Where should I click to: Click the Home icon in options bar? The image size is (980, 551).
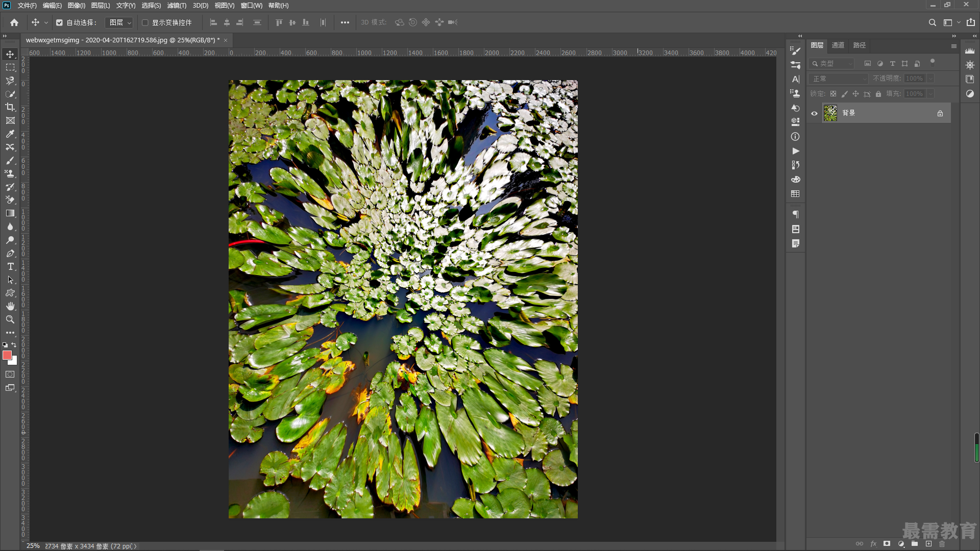coord(14,22)
